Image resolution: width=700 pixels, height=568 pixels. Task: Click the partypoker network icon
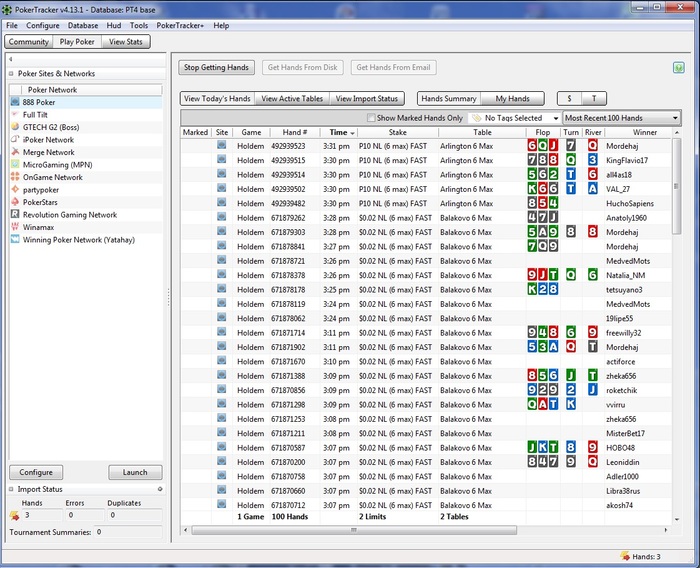click(16, 190)
